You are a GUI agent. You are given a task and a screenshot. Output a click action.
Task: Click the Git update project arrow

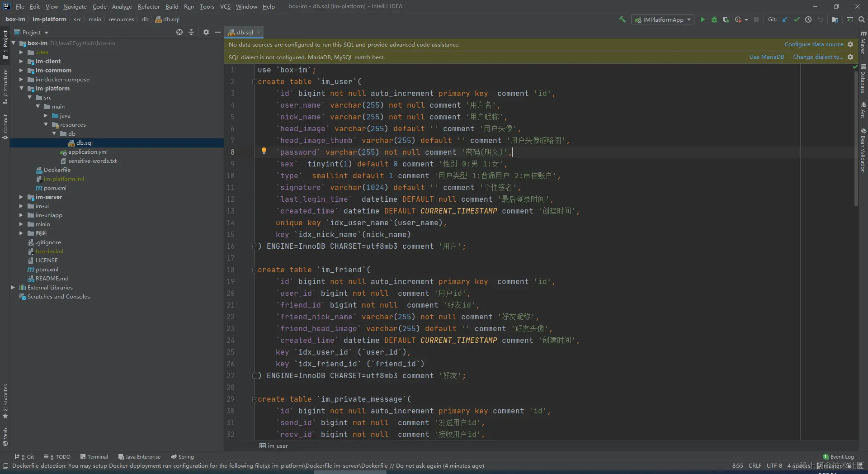coord(785,19)
